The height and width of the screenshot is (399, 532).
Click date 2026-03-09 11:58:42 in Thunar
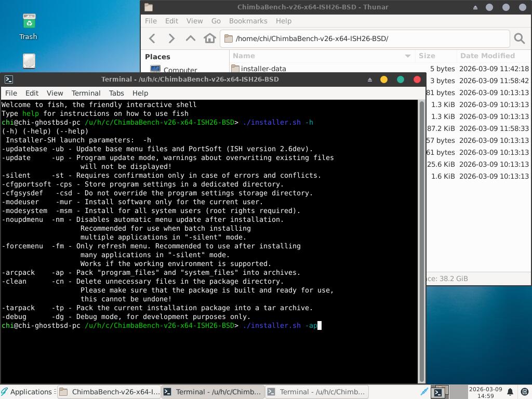coord(494,81)
